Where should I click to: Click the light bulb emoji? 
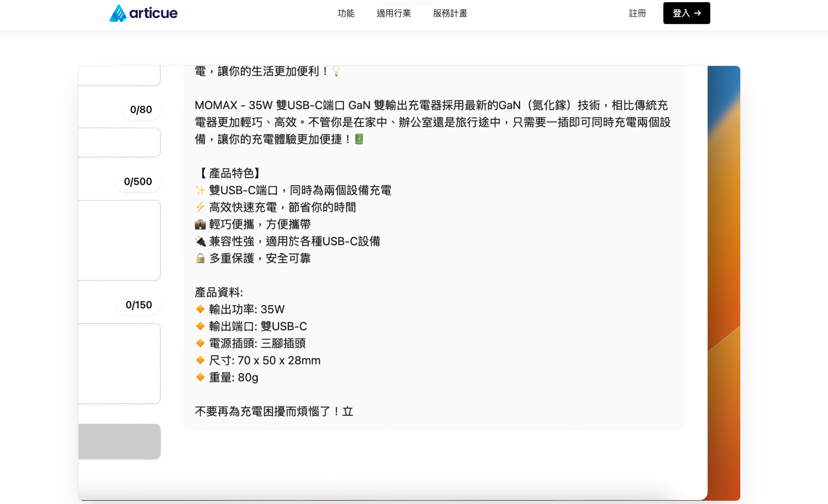pos(336,71)
